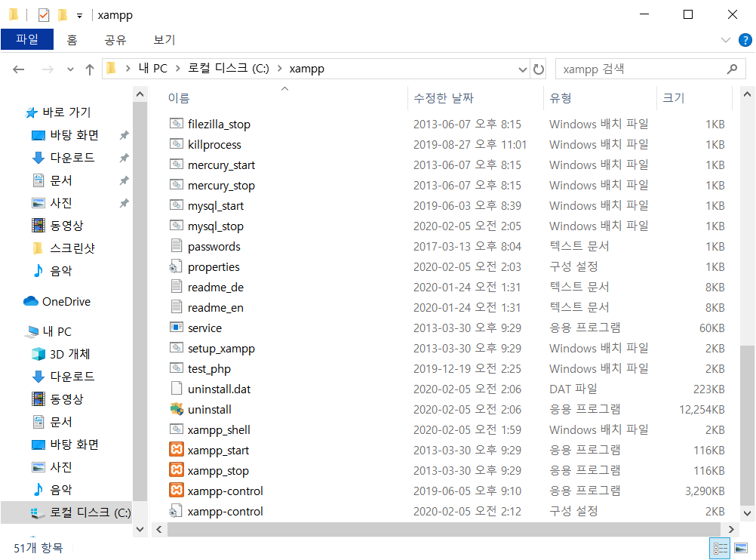
Task: Select the uninstall.dat blank file icon
Action: click(177, 389)
